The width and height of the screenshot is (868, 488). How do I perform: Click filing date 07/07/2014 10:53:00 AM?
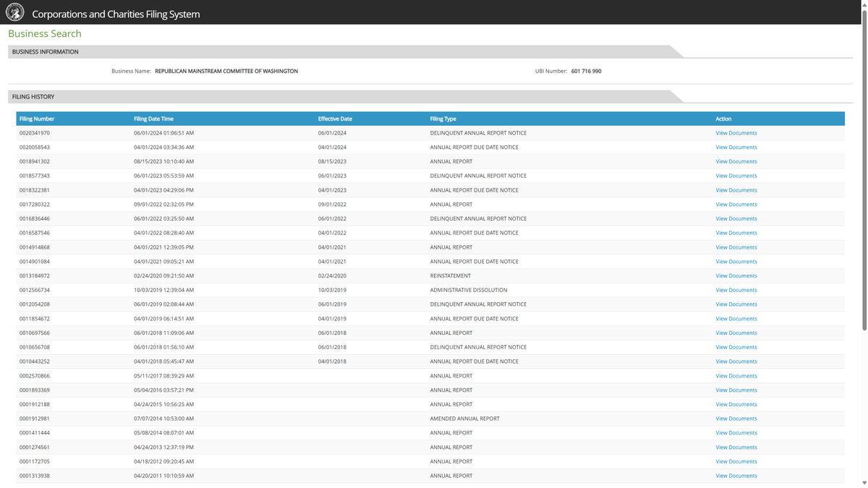(163, 419)
